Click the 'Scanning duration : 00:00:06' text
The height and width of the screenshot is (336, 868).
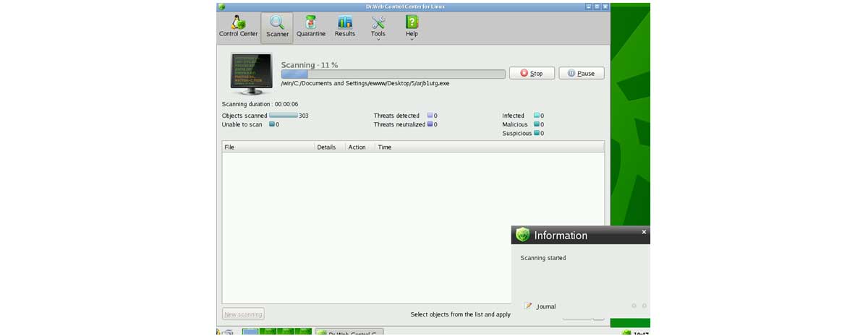tap(260, 104)
